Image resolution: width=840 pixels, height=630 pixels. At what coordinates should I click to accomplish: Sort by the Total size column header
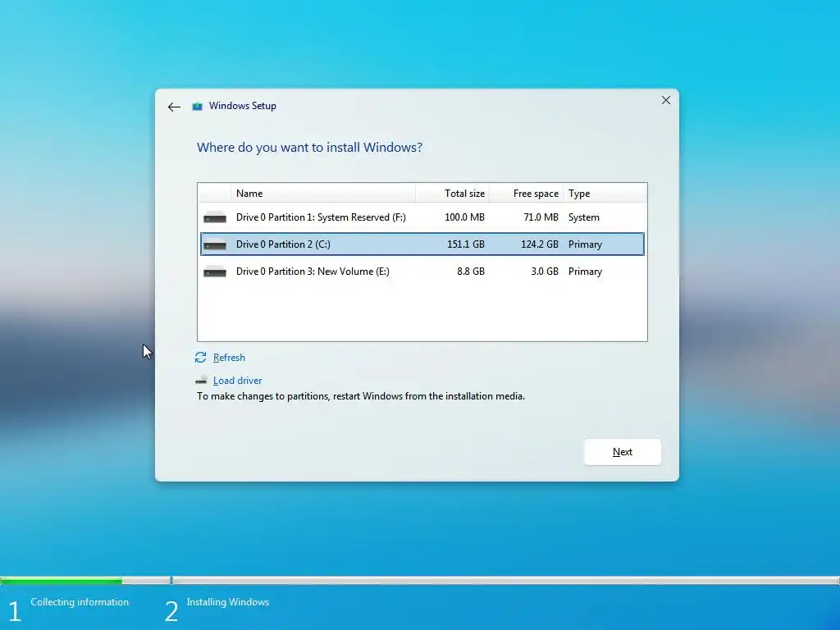452,194
